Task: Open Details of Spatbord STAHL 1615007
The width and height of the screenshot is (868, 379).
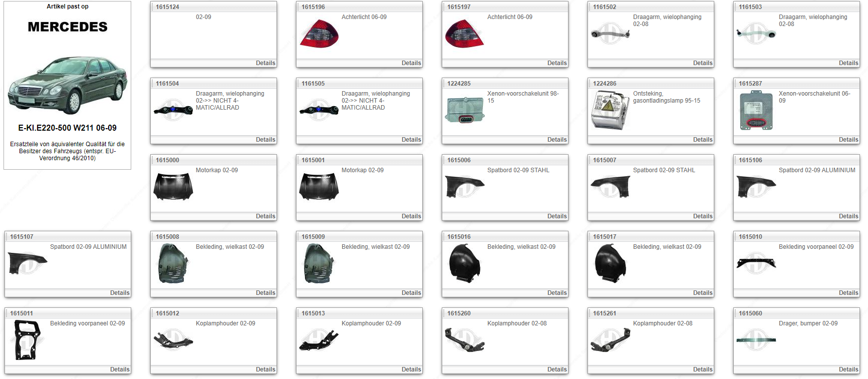Action: coord(703,216)
